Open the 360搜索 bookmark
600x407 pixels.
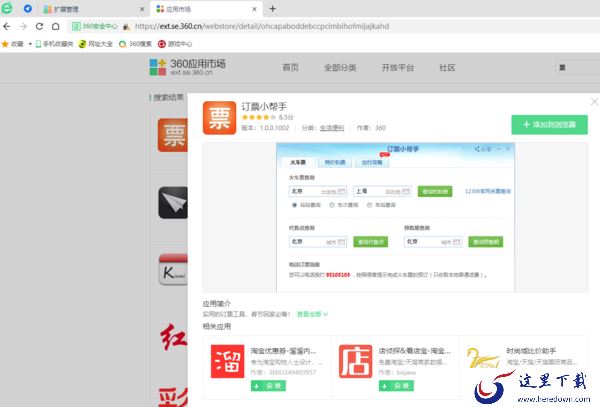[x=135, y=44]
